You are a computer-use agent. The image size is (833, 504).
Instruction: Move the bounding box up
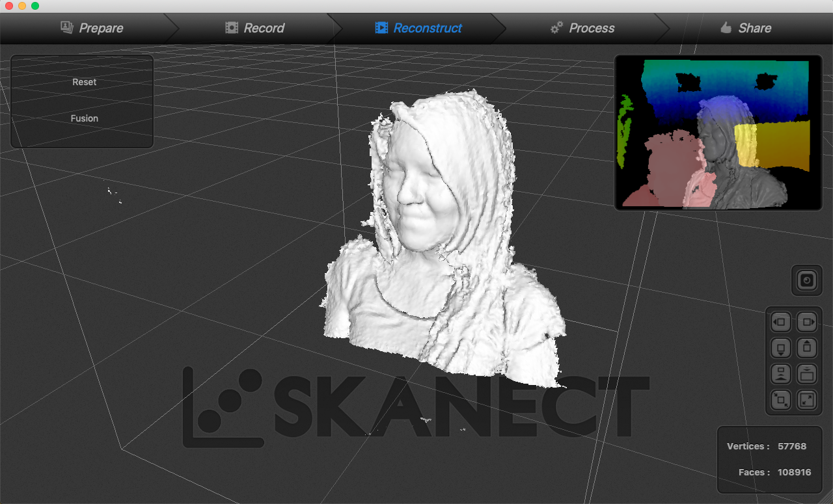pyautogui.click(x=807, y=347)
